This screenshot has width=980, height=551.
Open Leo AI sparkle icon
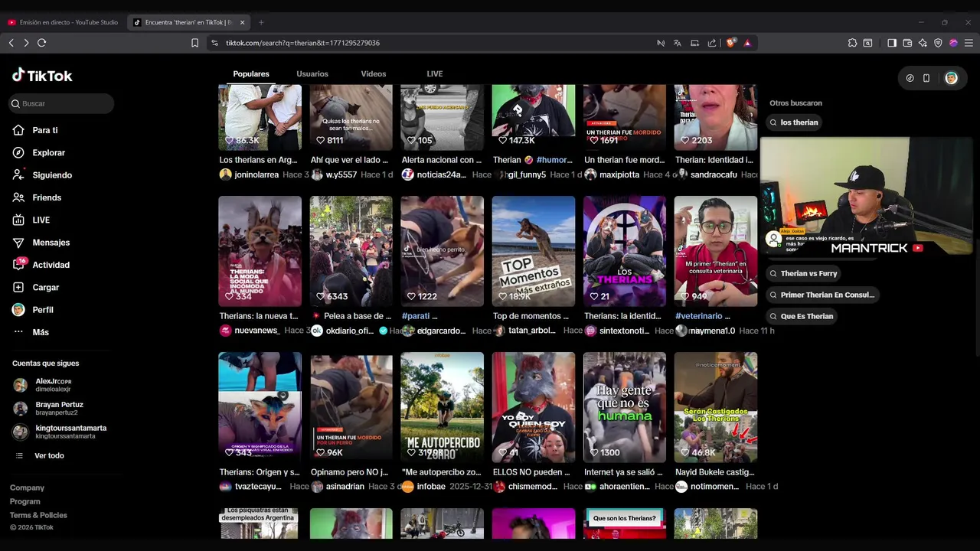[x=923, y=43]
